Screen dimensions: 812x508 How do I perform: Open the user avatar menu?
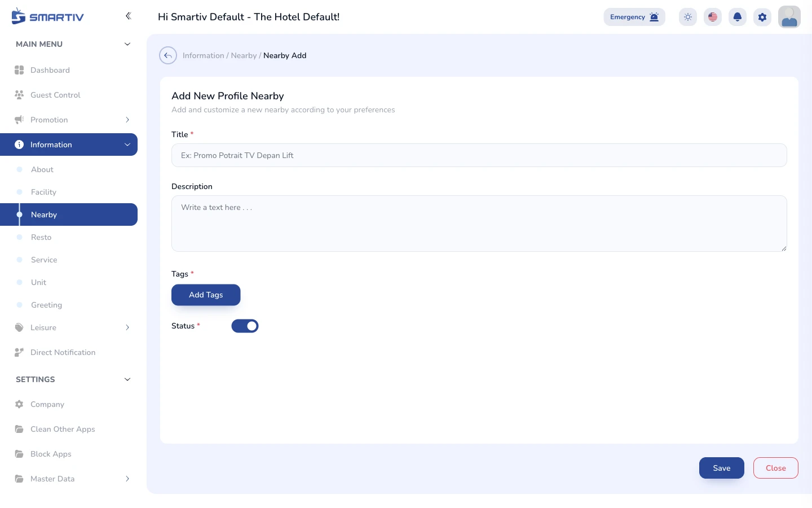789,17
